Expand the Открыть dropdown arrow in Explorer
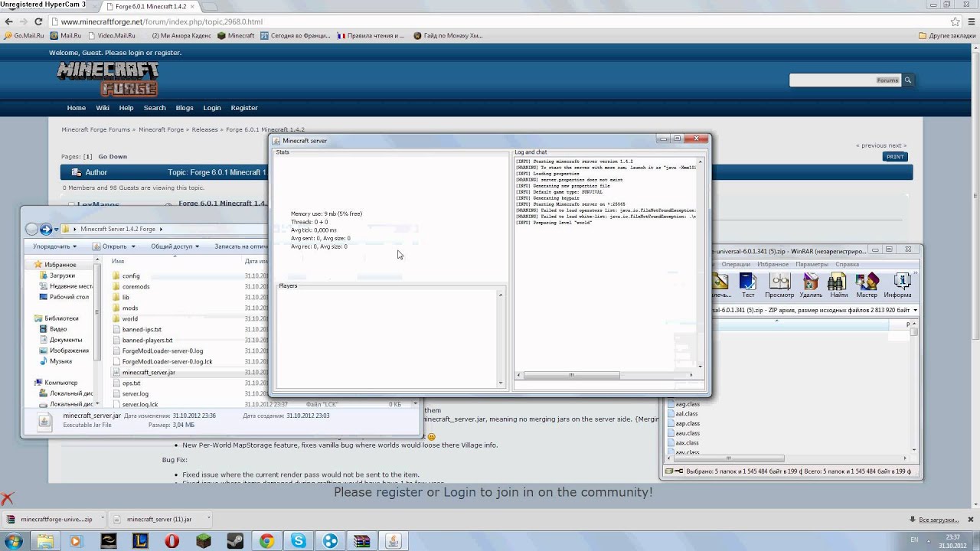This screenshot has height=551, width=980. coord(132,246)
